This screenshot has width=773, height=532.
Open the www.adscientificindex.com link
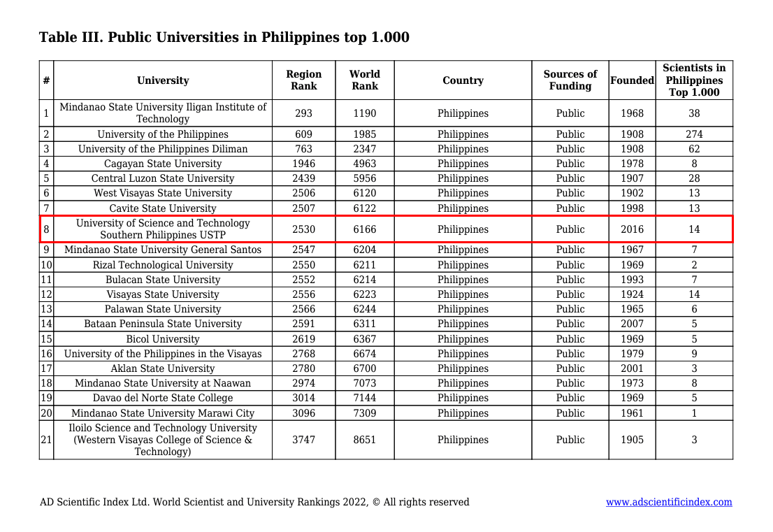tap(669, 502)
